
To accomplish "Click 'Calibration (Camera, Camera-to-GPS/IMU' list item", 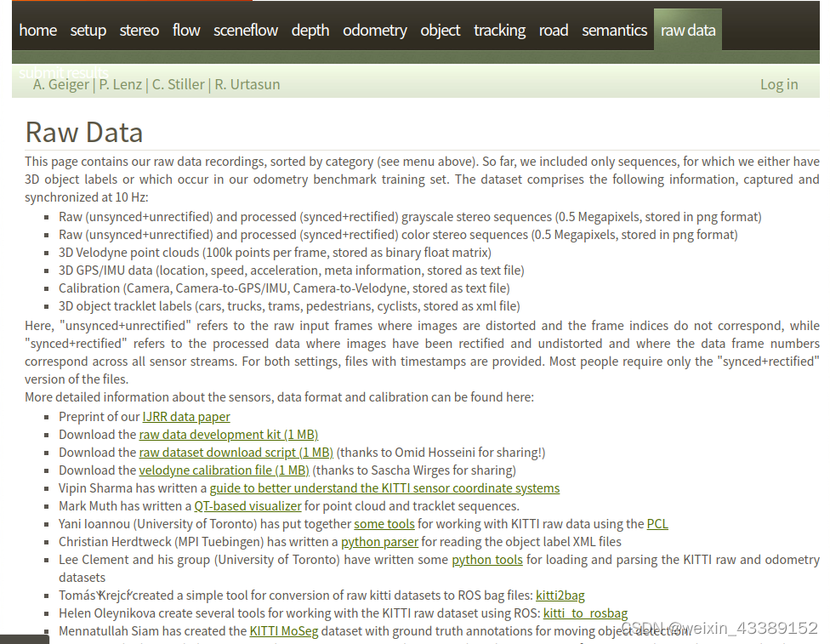I will click(x=284, y=288).
